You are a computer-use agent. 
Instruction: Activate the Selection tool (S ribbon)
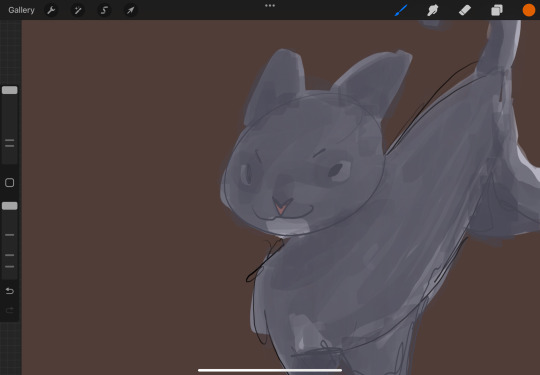coord(104,10)
